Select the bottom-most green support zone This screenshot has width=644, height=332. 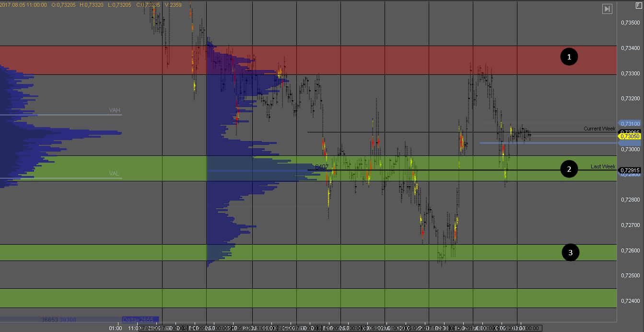[x=307, y=298]
